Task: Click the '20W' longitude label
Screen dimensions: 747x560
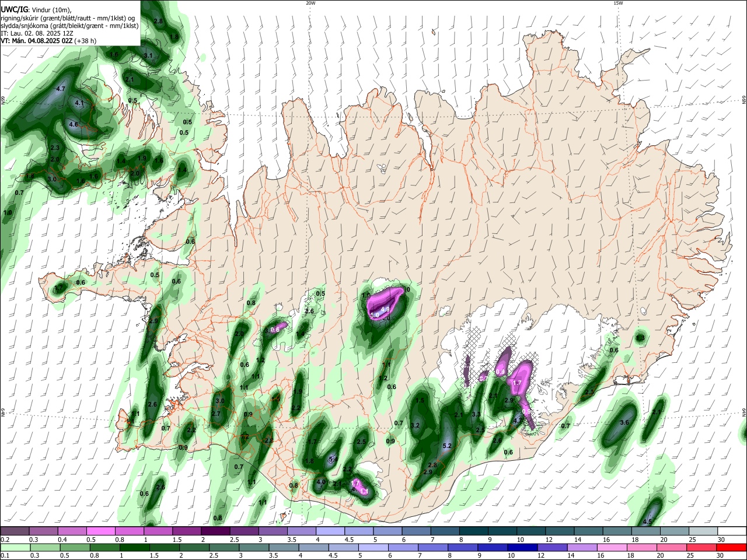Action: tap(310, 3)
